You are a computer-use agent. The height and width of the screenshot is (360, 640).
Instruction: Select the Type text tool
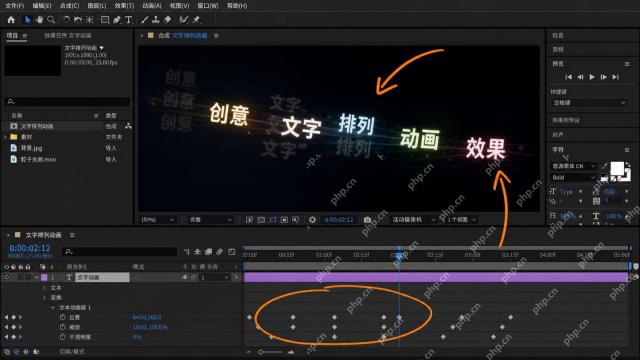tap(129, 20)
